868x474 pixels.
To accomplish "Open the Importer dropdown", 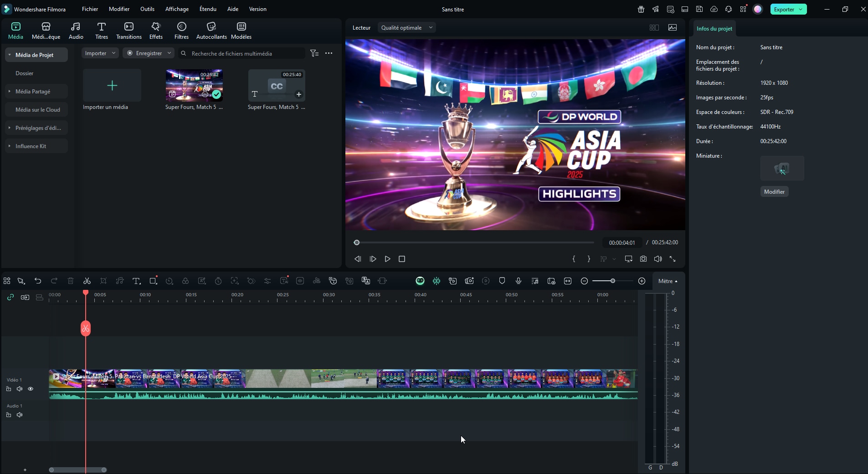I will coord(100,53).
